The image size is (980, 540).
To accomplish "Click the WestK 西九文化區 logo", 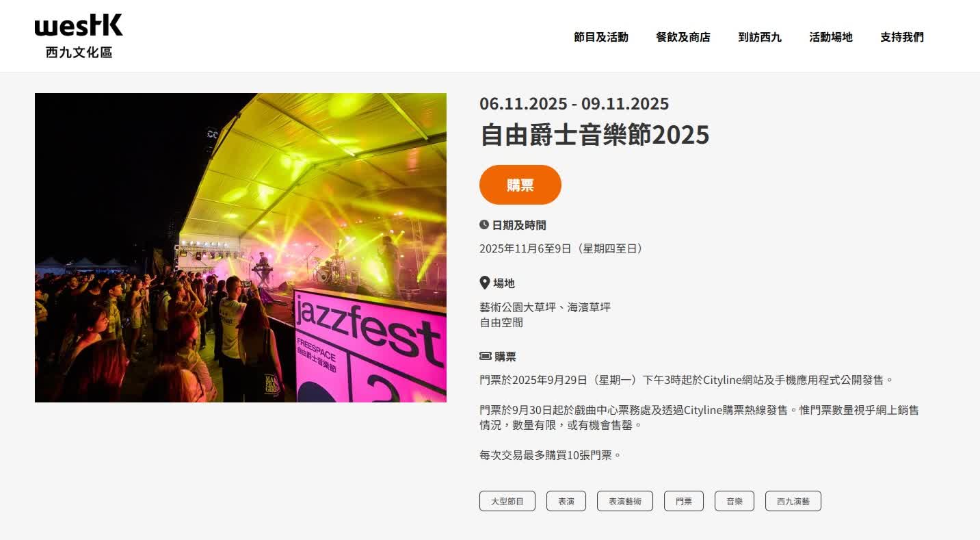I will 79,36.
